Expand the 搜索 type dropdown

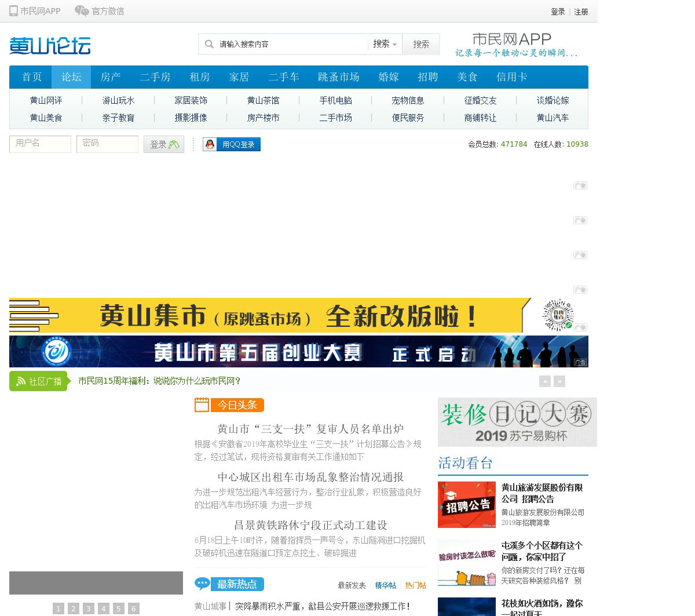point(385,44)
